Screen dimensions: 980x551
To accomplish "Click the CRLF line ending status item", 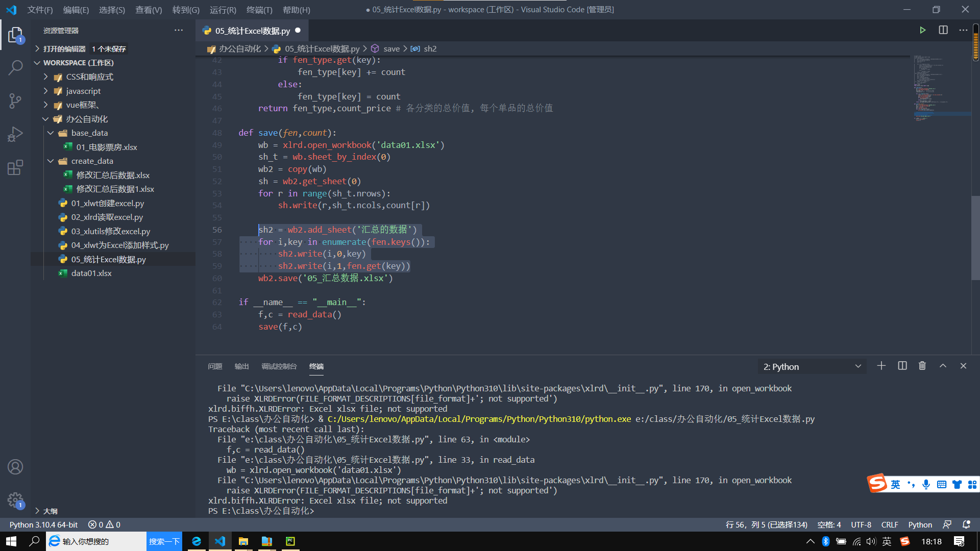I will [x=890, y=524].
